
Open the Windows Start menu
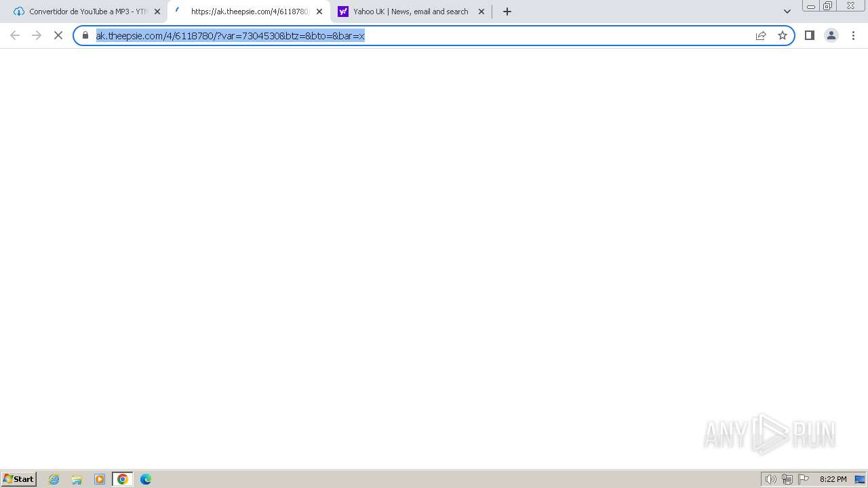click(19, 479)
